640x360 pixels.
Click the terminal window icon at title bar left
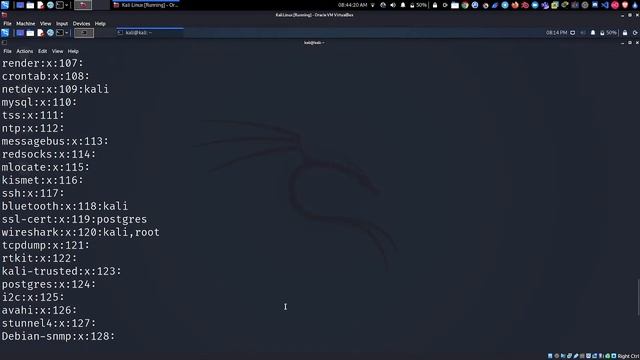pyautogui.click(x=4, y=42)
